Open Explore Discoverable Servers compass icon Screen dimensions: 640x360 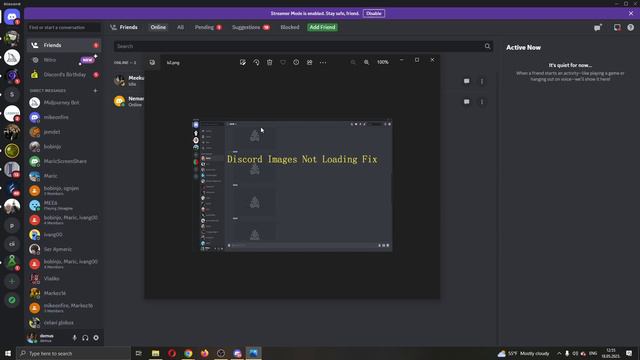pyautogui.click(x=12, y=300)
